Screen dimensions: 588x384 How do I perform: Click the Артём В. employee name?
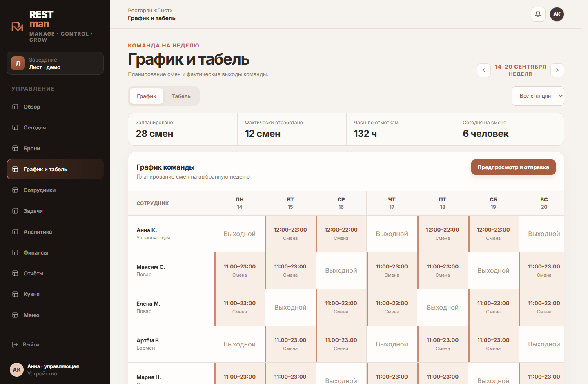[x=148, y=340]
